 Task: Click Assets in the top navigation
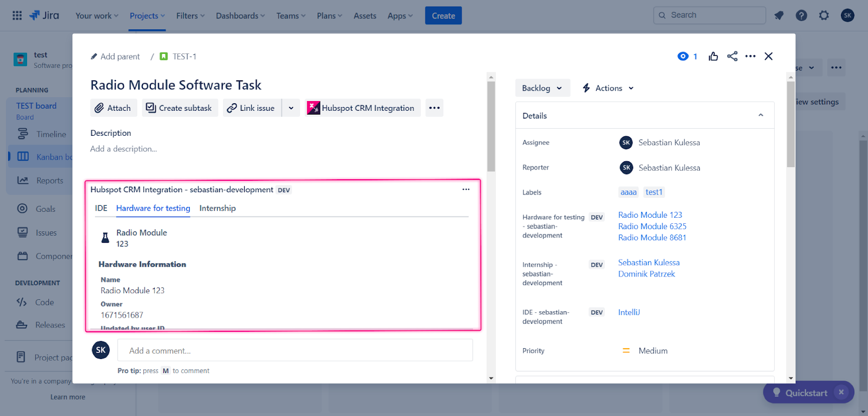[x=365, y=16]
